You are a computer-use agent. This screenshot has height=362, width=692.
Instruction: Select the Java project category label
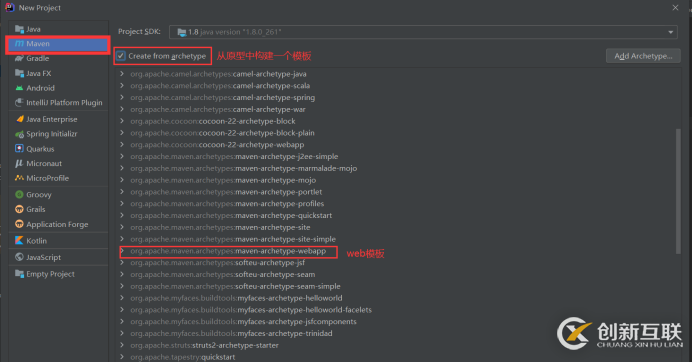point(33,29)
